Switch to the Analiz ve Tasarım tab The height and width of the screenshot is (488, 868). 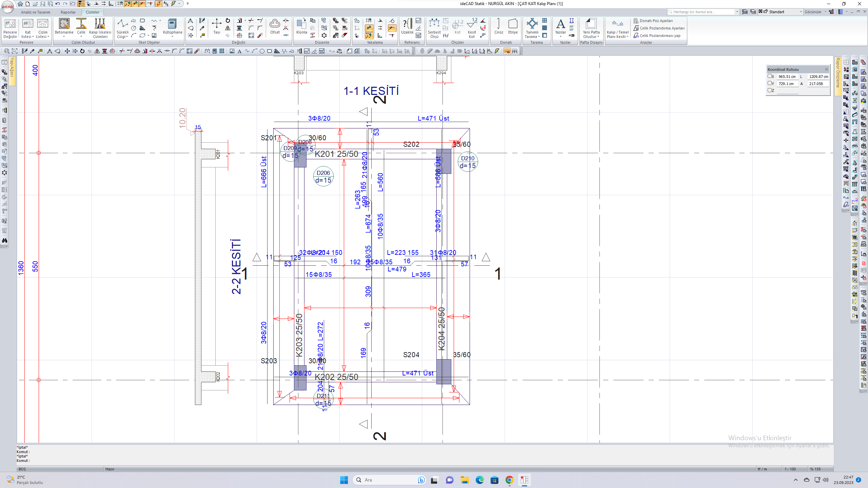coord(35,12)
